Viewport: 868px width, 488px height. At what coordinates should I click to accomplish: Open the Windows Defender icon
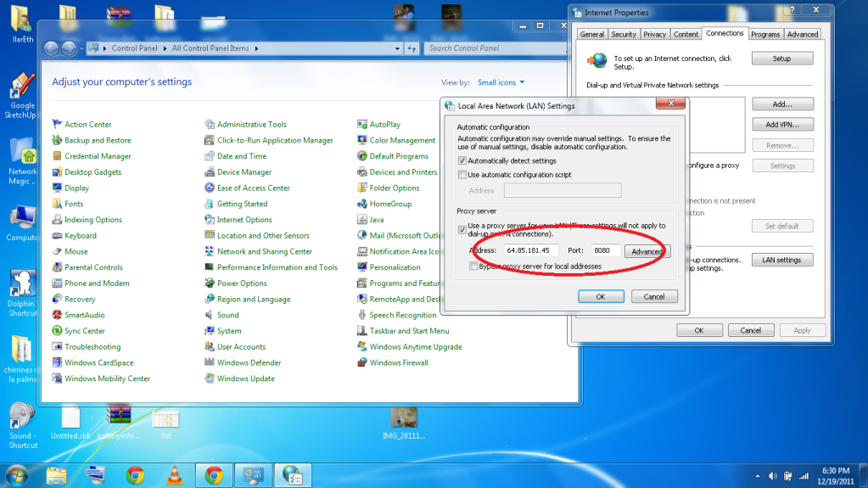point(210,362)
